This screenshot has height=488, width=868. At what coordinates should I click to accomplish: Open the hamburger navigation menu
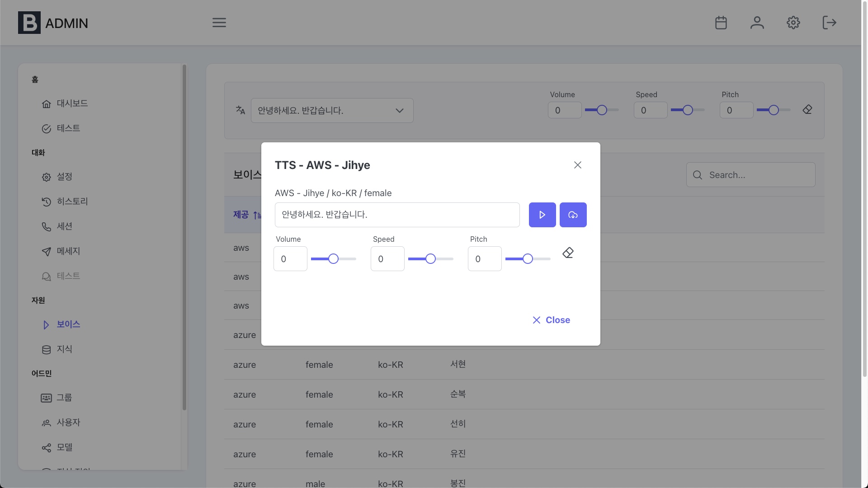[219, 22]
